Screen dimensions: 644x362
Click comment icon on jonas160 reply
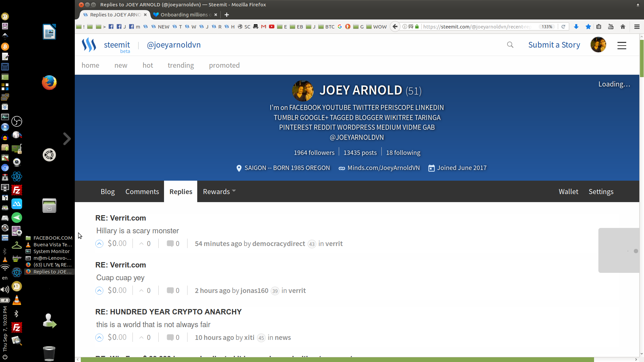pyautogui.click(x=170, y=291)
